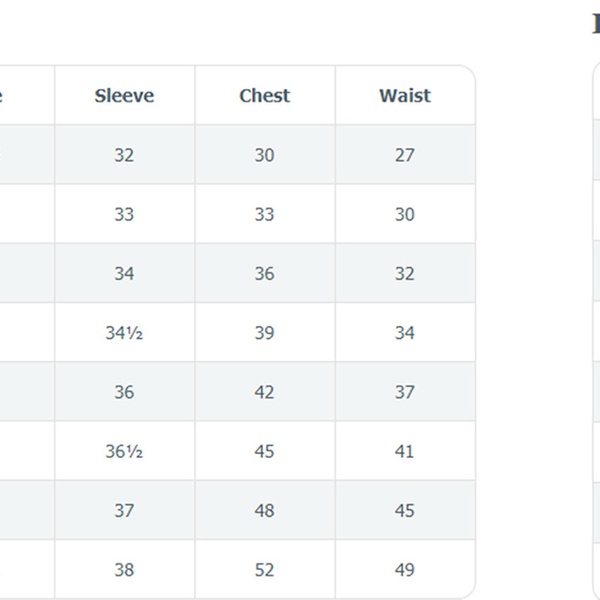Click the Chest column header

264,96
